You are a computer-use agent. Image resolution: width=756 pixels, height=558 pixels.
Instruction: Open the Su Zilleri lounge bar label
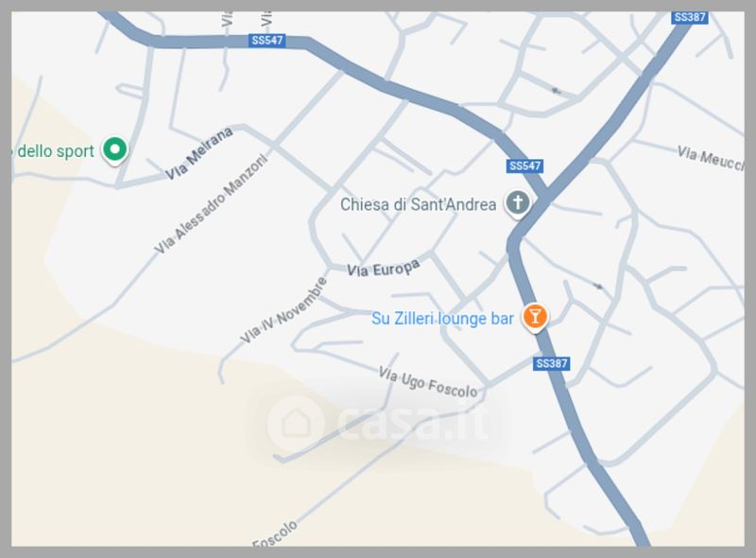(x=442, y=319)
